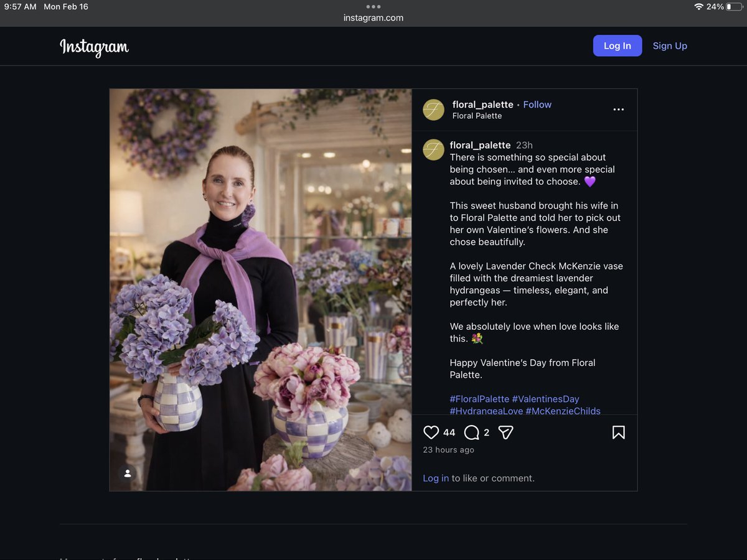Click the Instagram logo
The width and height of the screenshot is (747, 560).
[94, 47]
